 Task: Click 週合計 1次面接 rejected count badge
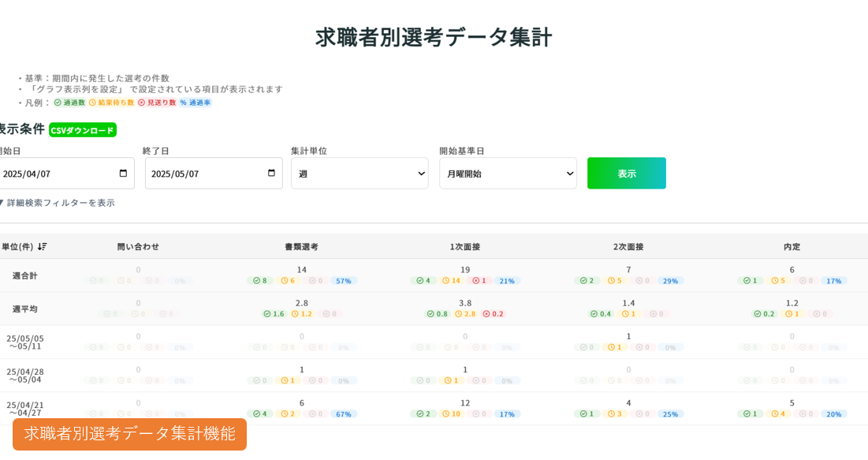click(x=480, y=281)
